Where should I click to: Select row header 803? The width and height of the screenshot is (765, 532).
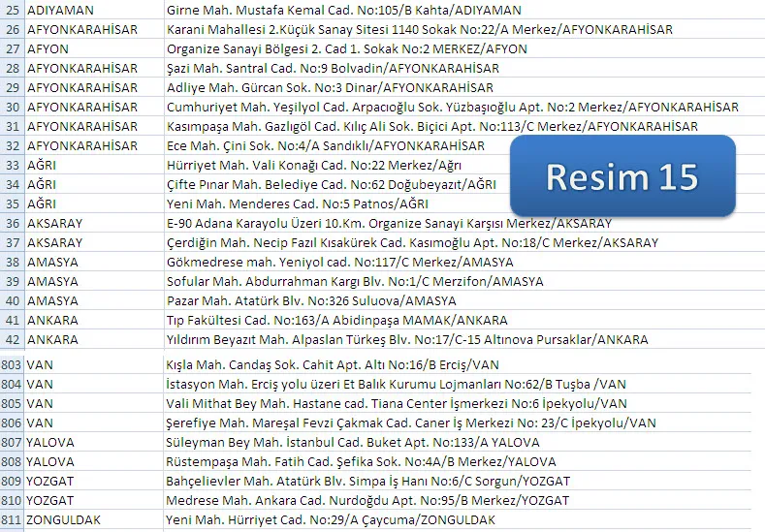(13, 365)
